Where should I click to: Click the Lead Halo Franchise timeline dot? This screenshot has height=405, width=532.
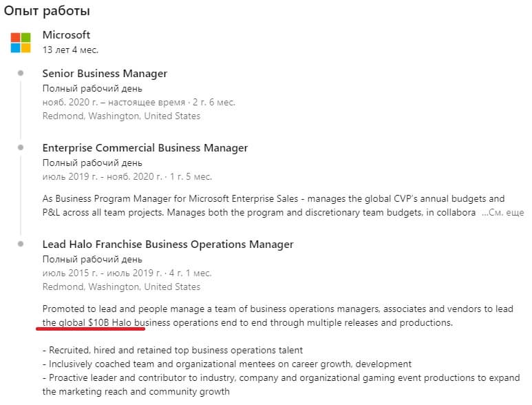pyautogui.click(x=21, y=244)
